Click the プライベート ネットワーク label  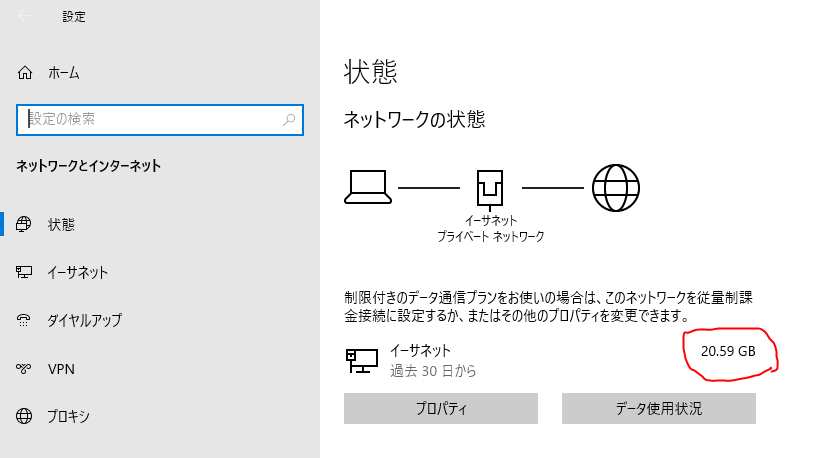click(x=491, y=237)
